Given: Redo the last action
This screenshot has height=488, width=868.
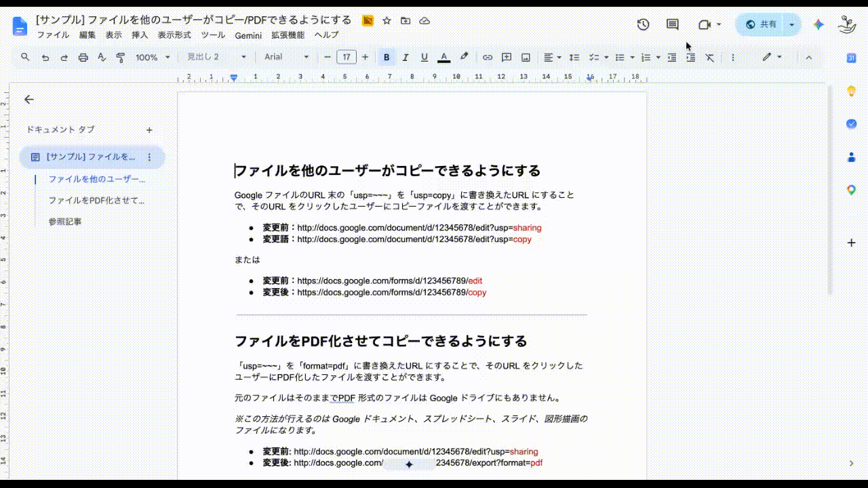Looking at the screenshot, I should point(64,58).
